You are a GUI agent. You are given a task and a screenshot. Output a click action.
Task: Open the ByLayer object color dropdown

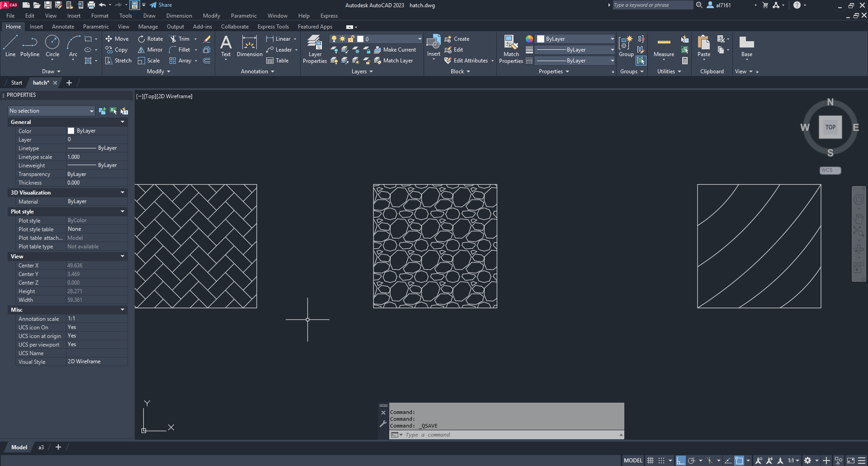pos(575,39)
